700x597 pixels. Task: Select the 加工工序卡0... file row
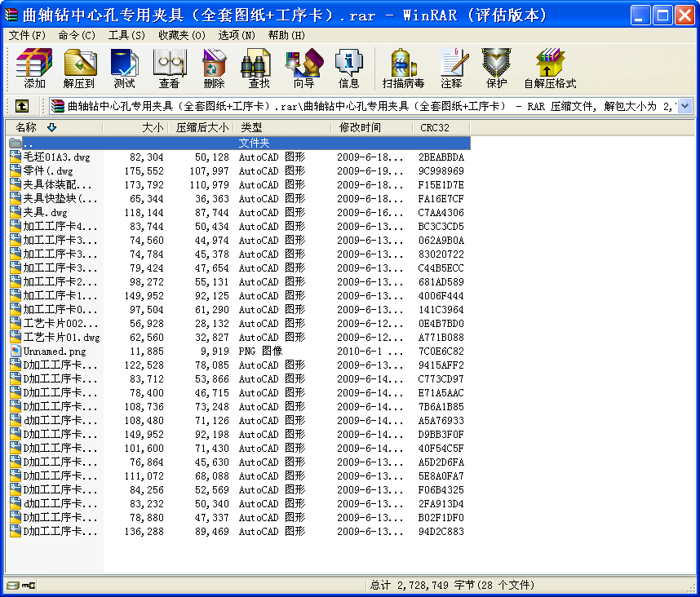point(239,310)
